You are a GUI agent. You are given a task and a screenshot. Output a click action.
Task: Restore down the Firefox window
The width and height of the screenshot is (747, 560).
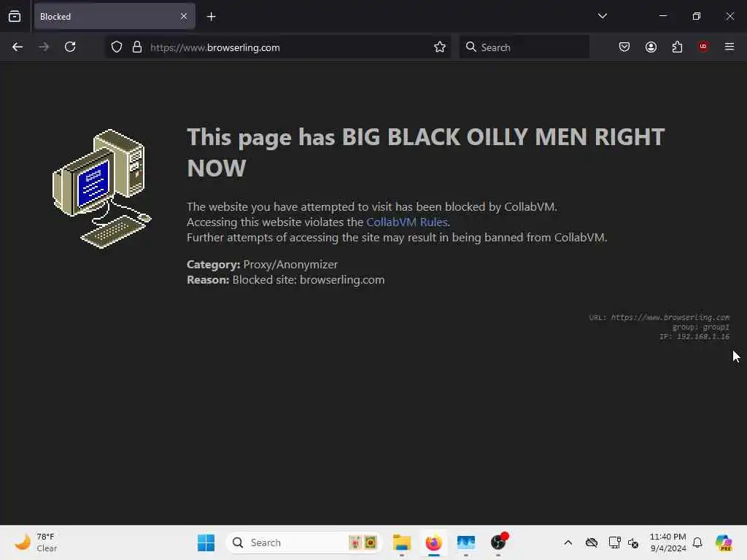[696, 16]
